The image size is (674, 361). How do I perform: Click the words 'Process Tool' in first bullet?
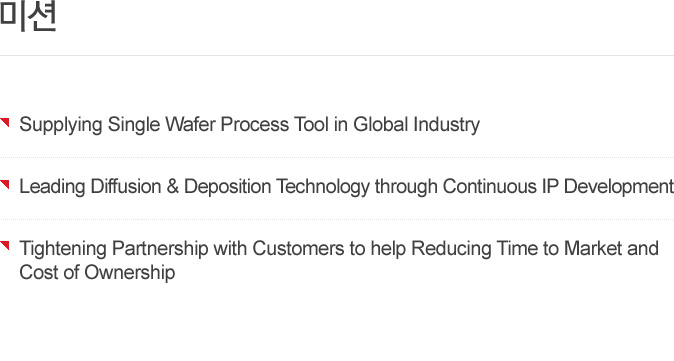point(275,125)
